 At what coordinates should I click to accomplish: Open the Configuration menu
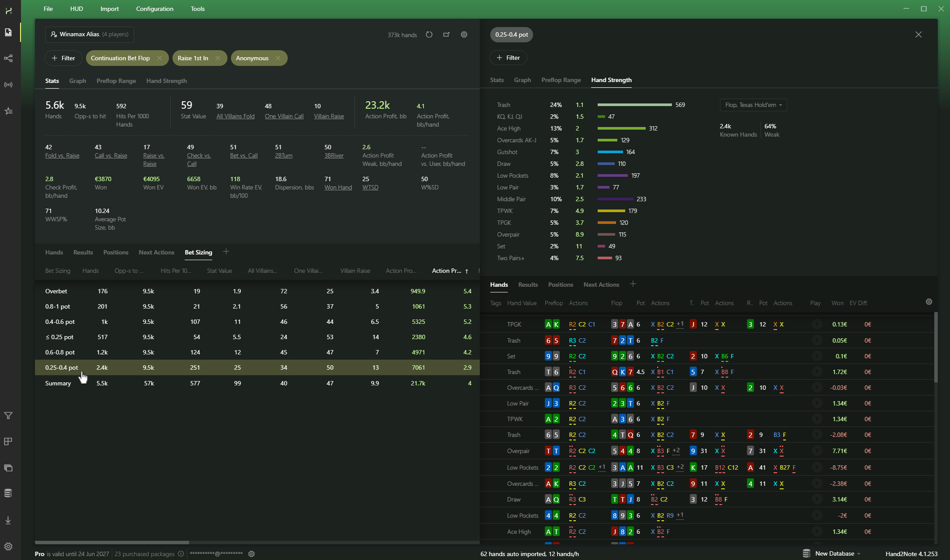(155, 9)
